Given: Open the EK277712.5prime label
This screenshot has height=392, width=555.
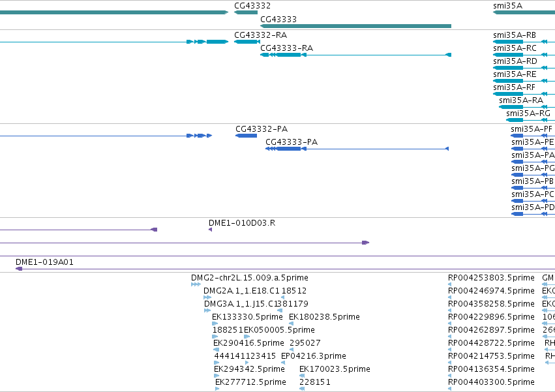Looking at the screenshot, I should coord(250,382).
